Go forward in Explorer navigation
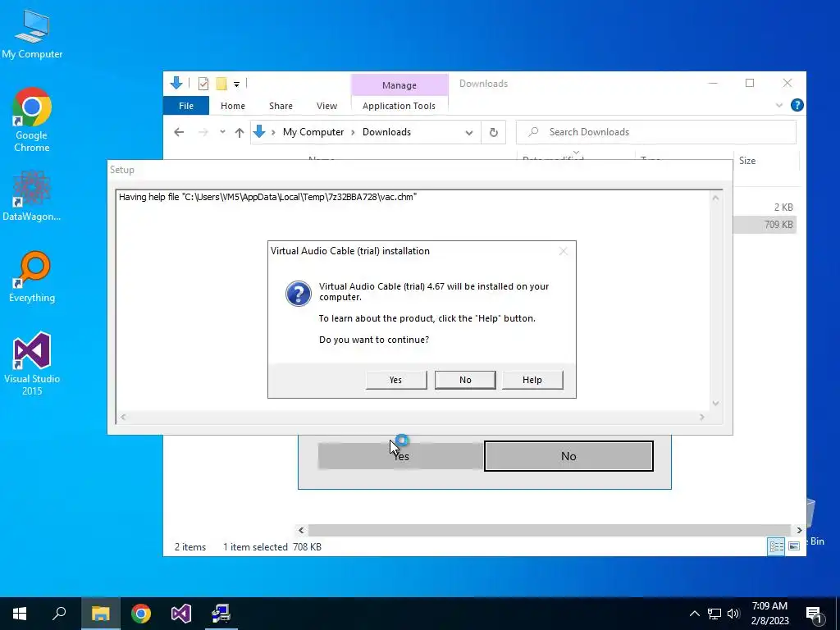The image size is (840, 630). coord(203,132)
